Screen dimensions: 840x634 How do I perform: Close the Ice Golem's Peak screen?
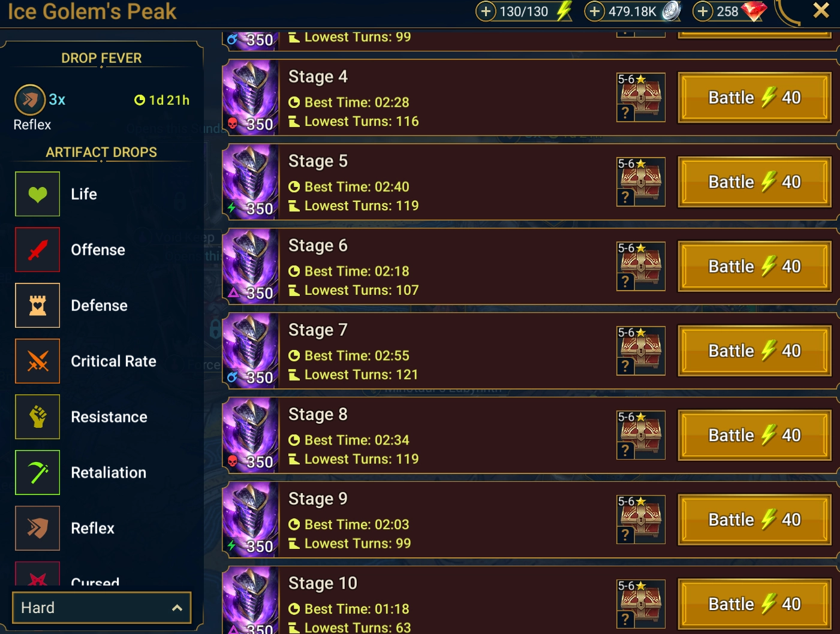(x=821, y=10)
